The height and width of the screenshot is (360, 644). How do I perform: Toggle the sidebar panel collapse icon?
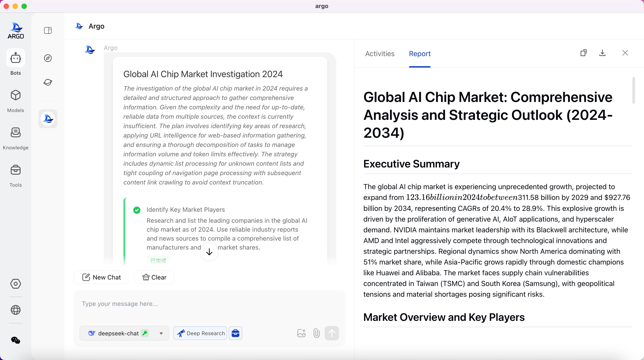pyautogui.click(x=48, y=30)
